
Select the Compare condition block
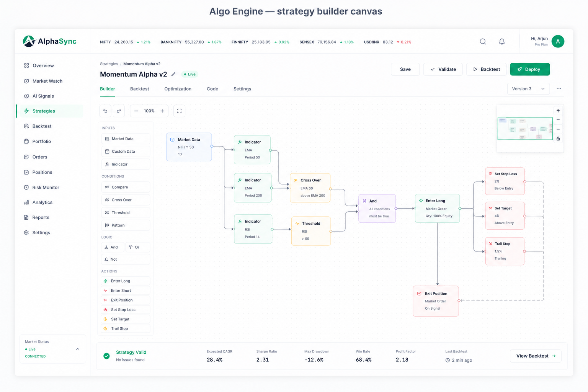coord(126,187)
